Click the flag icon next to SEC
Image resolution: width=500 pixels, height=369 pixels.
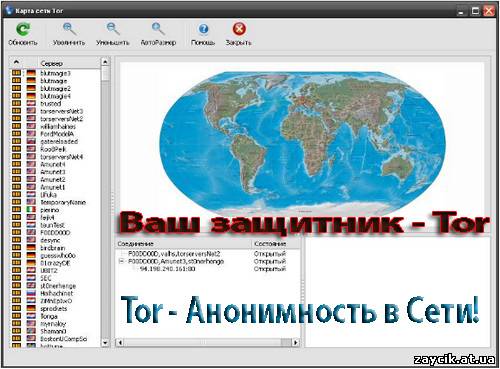click(31, 278)
